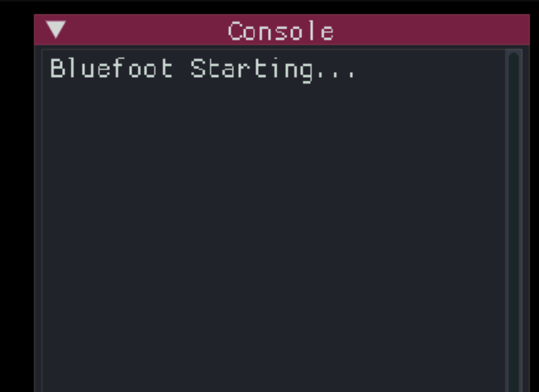
Task: Click the letter "C" in Console title
Action: (x=235, y=32)
